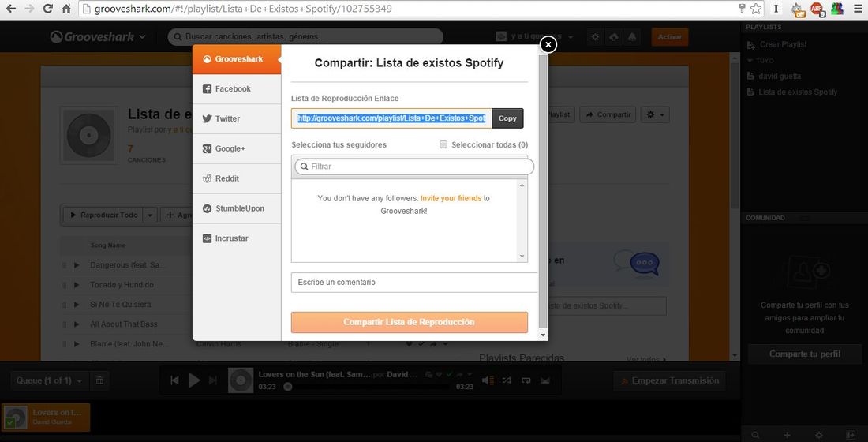This screenshot has height=442, width=868.
Task: Click Reproducir Todo button
Action: (103, 215)
